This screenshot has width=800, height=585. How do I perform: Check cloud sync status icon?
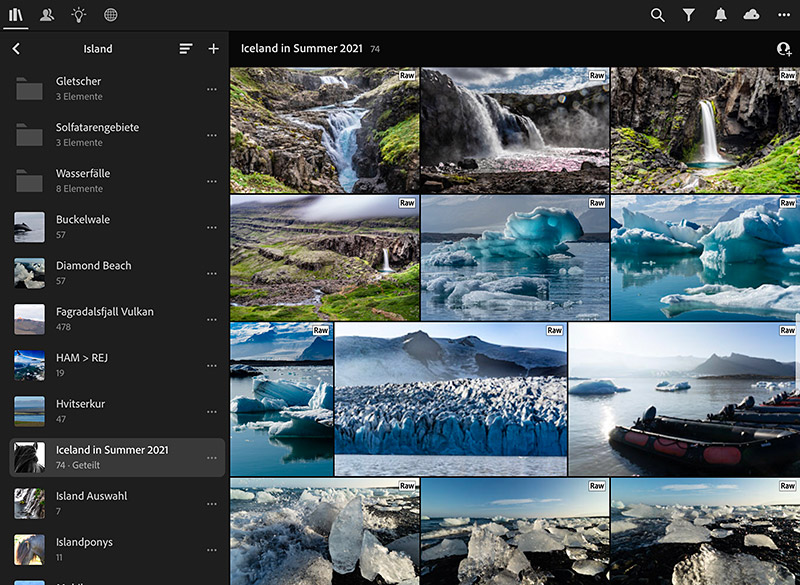(751, 15)
